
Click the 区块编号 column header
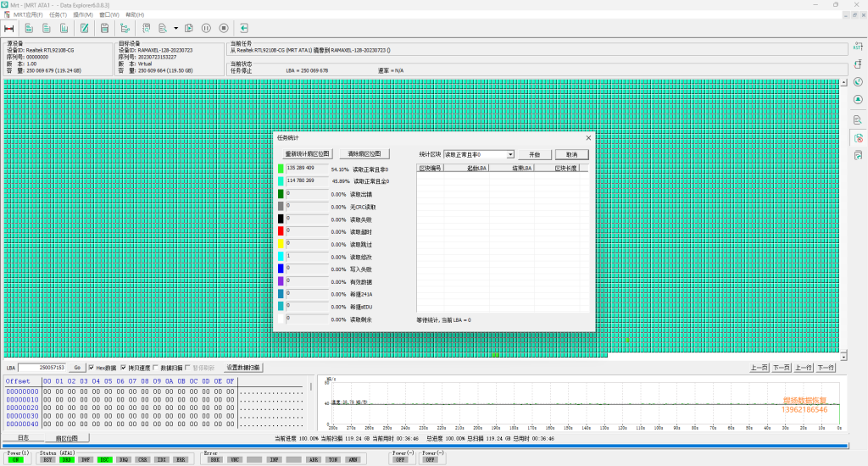tap(430, 168)
